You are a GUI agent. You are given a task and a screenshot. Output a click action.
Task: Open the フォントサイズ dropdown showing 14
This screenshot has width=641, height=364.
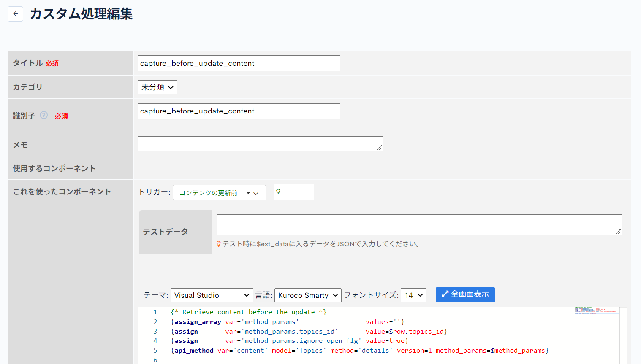pyautogui.click(x=413, y=295)
